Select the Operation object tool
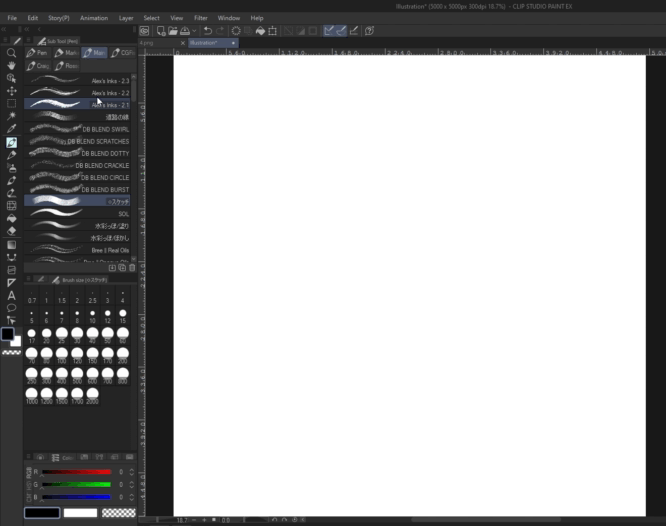The image size is (666, 526). (x=11, y=78)
